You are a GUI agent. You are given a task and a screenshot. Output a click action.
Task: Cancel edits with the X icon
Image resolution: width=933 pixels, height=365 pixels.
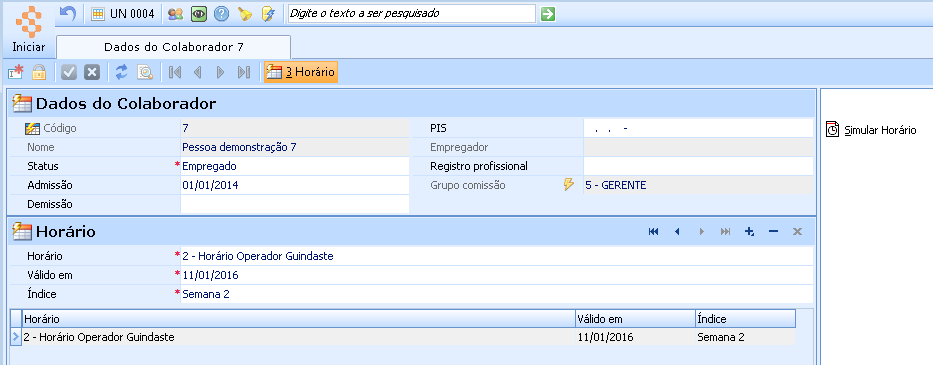point(92,73)
